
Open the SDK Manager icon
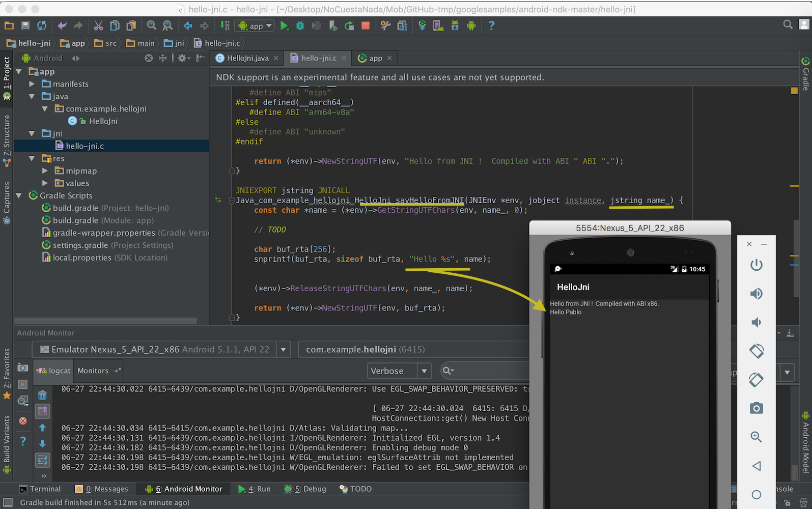[x=455, y=25]
